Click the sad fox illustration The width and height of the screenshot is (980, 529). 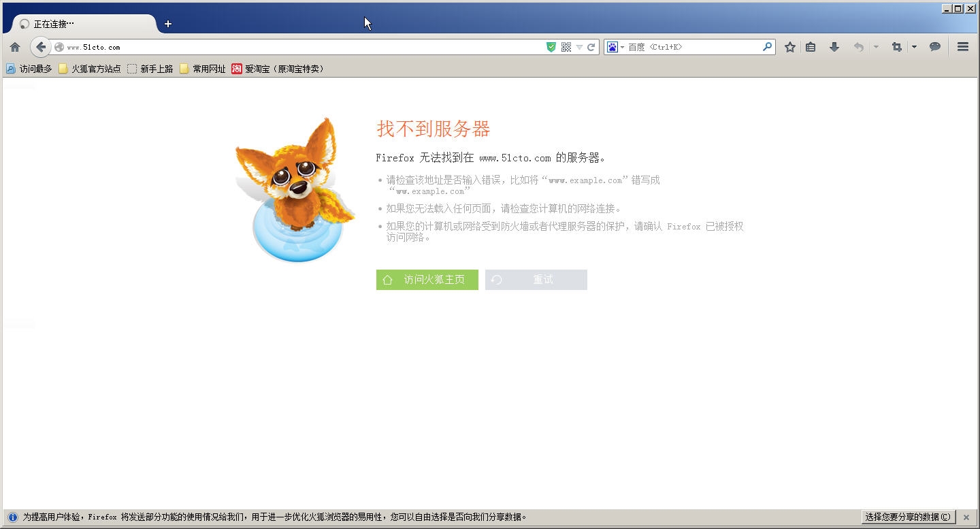click(295, 189)
